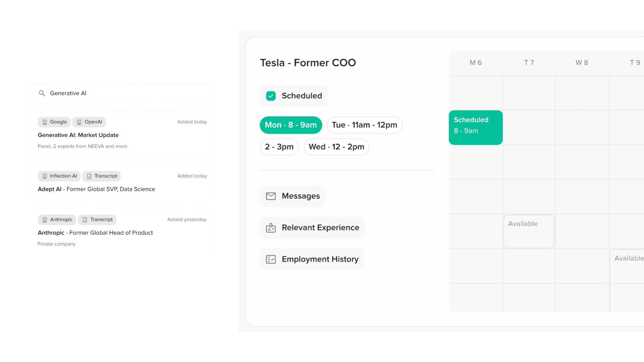644x362 pixels.
Task: Select the Inflection AI tag
Action: point(59,176)
